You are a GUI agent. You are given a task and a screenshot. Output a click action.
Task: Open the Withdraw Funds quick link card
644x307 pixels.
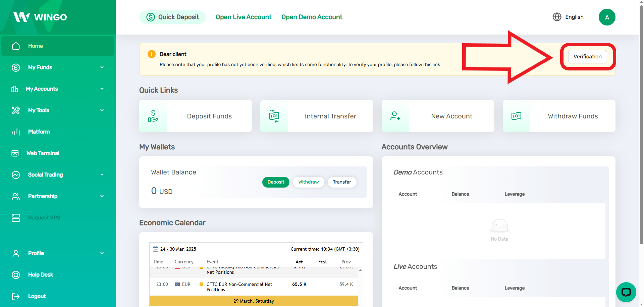(x=559, y=116)
